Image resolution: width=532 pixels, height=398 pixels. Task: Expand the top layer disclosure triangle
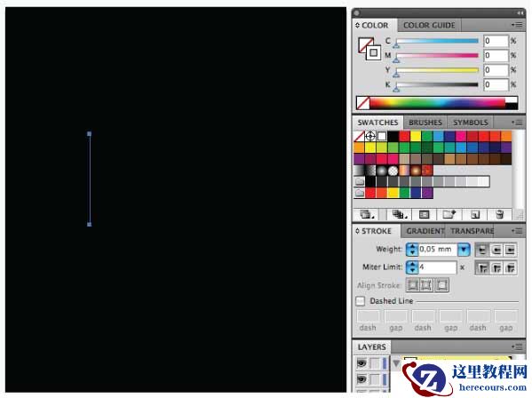point(396,363)
